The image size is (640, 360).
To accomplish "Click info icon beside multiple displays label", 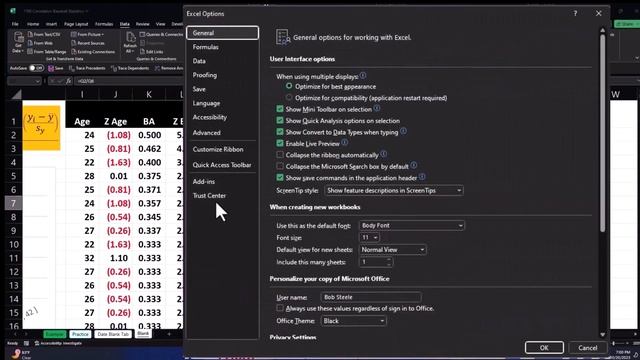I will click(363, 76).
